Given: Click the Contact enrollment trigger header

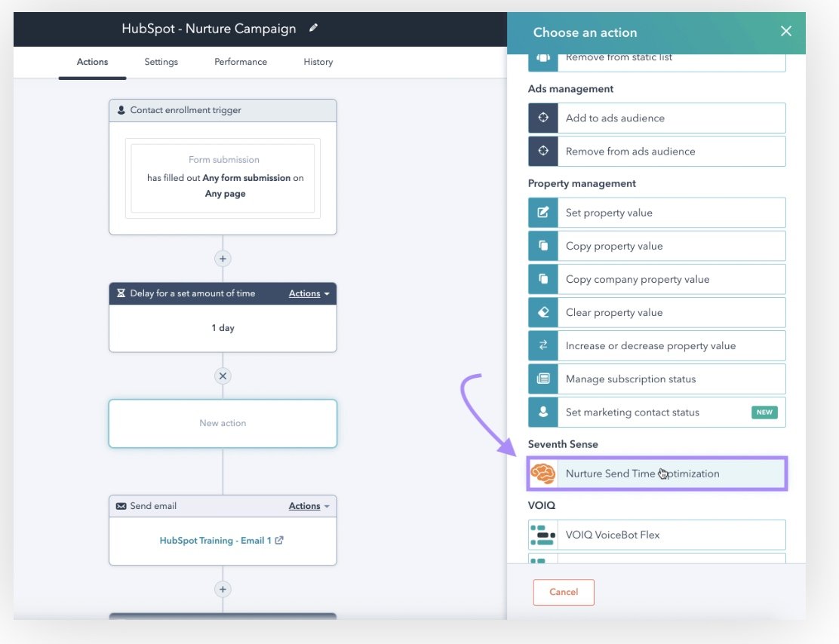Looking at the screenshot, I should tap(223, 110).
